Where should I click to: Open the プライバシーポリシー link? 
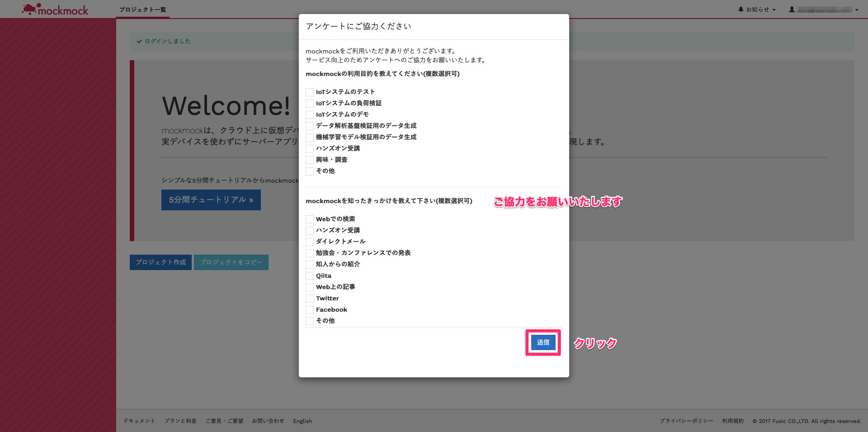pyautogui.click(x=686, y=421)
